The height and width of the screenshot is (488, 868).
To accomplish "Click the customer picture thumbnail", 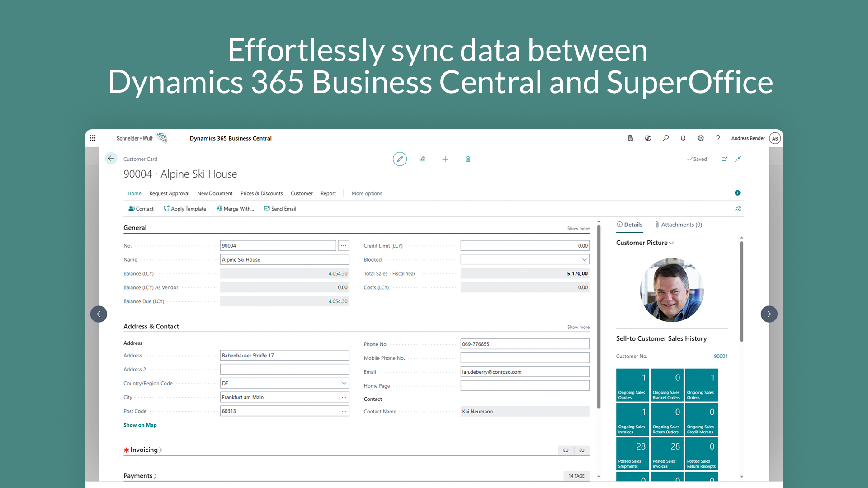I will (x=672, y=290).
